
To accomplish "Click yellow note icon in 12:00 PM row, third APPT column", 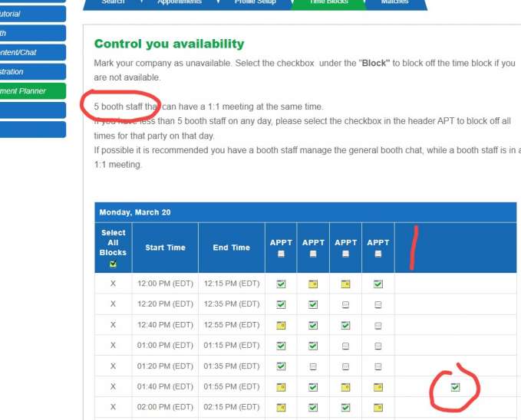I will (x=345, y=284).
